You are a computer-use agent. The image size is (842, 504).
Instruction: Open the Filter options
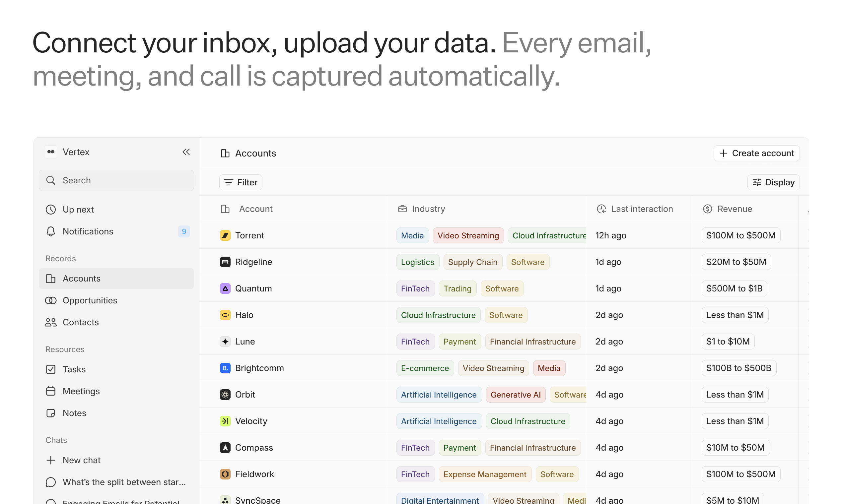pos(241,182)
